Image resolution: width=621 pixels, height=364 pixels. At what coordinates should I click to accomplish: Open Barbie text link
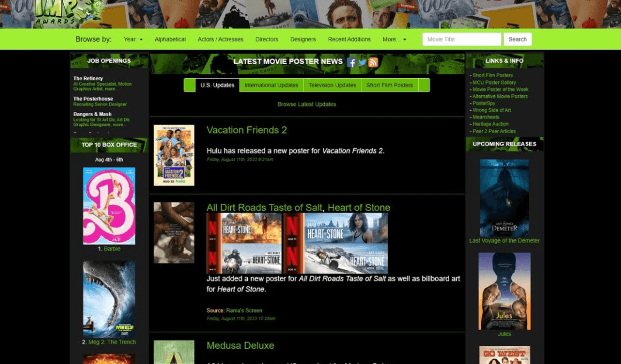[x=112, y=249]
